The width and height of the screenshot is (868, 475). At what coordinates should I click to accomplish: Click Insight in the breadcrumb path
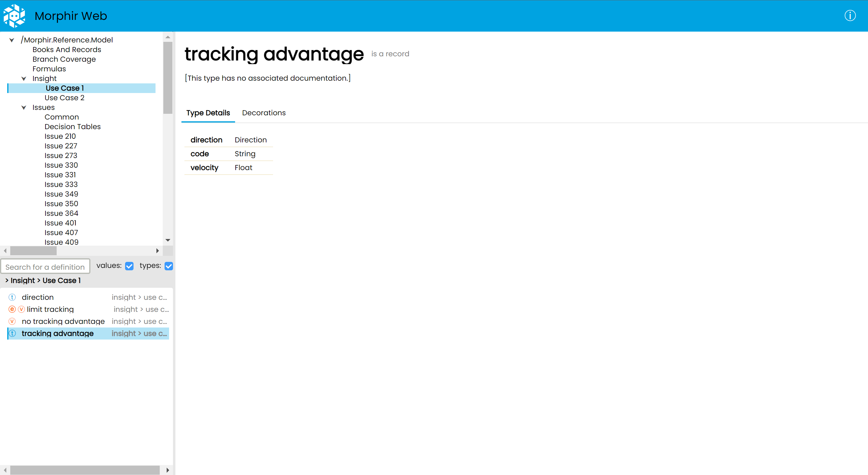(x=23, y=281)
